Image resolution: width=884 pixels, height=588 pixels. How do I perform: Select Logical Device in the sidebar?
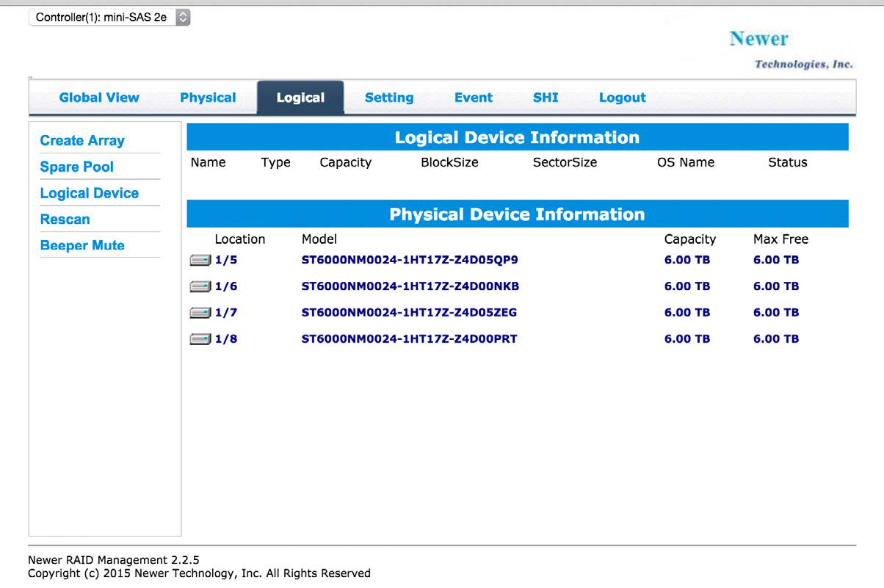[89, 193]
